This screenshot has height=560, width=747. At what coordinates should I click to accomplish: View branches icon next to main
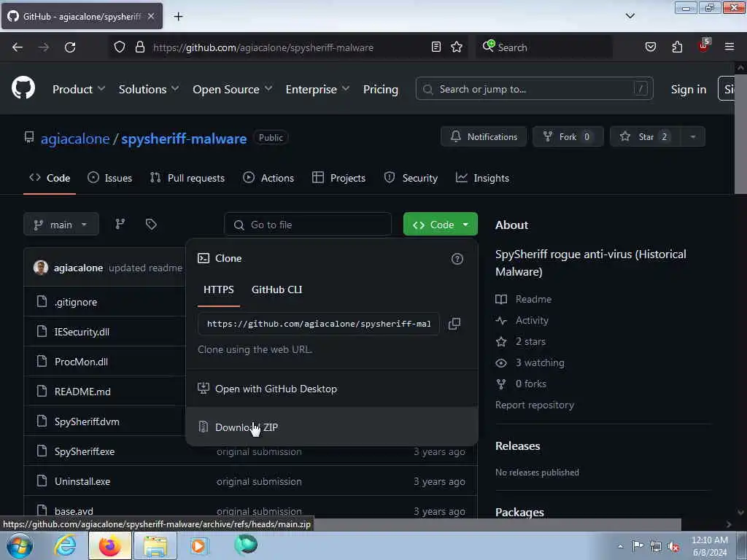tap(120, 224)
